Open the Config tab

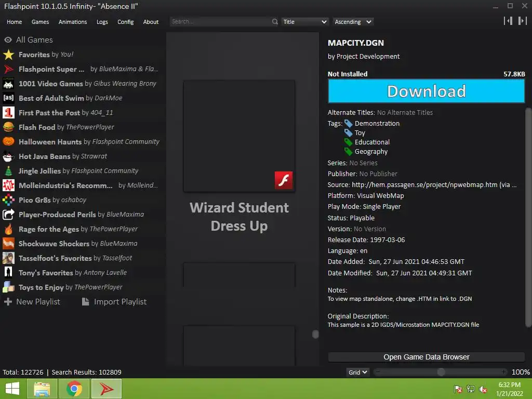[126, 22]
